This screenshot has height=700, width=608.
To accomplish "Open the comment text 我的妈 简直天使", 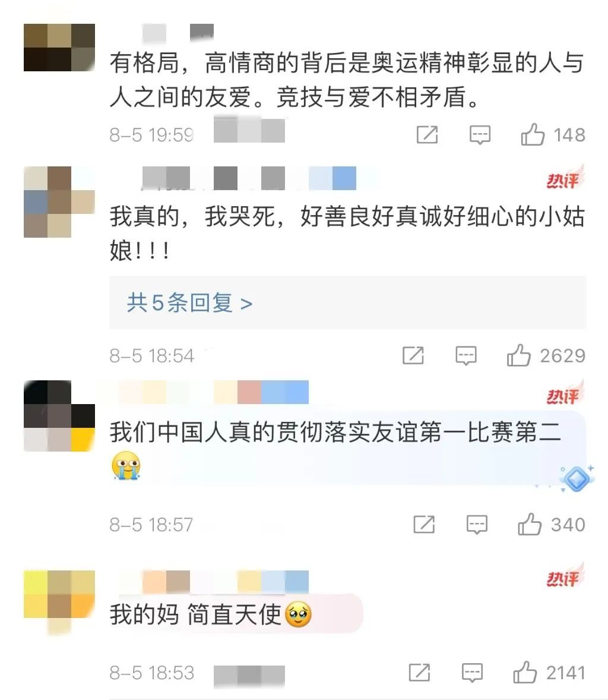I will point(211,614).
